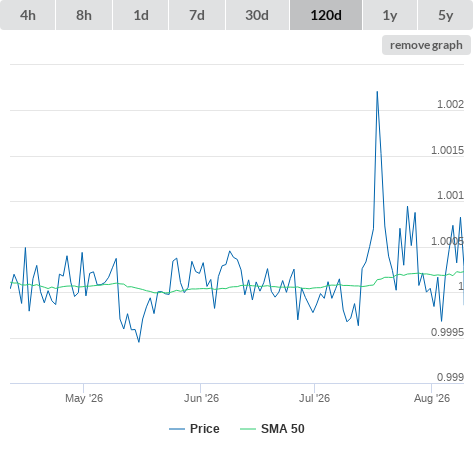Click the highest price spike peak

[377, 91]
